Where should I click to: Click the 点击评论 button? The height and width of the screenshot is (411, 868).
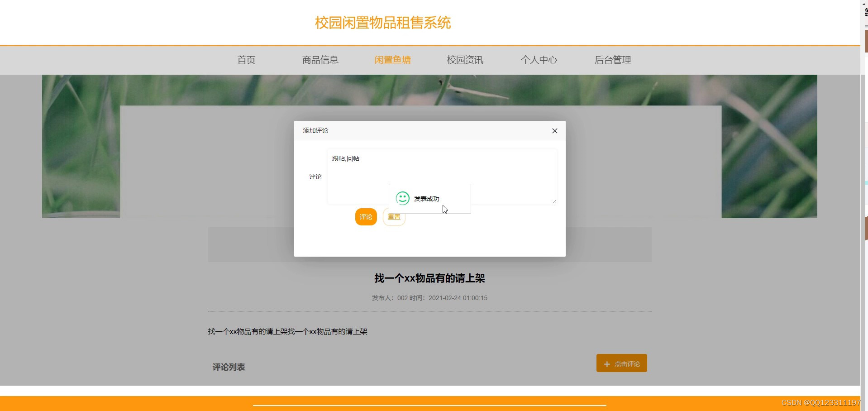click(621, 363)
